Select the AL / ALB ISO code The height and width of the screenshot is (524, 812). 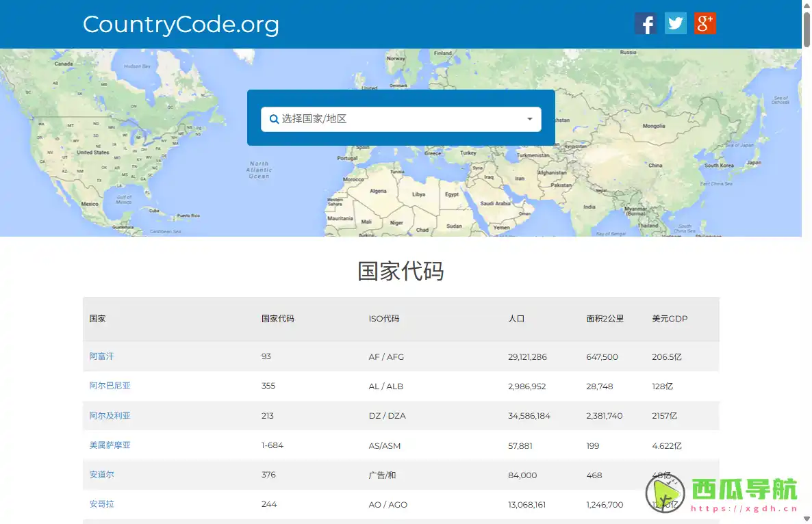click(x=386, y=387)
